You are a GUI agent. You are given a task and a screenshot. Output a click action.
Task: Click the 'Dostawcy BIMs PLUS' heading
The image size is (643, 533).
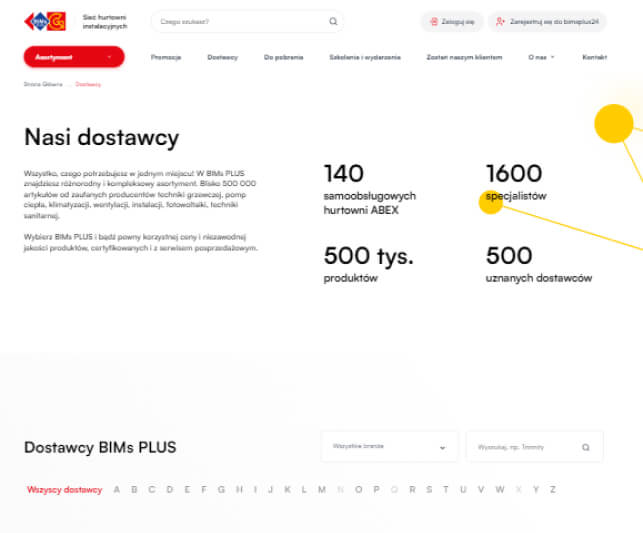100,447
